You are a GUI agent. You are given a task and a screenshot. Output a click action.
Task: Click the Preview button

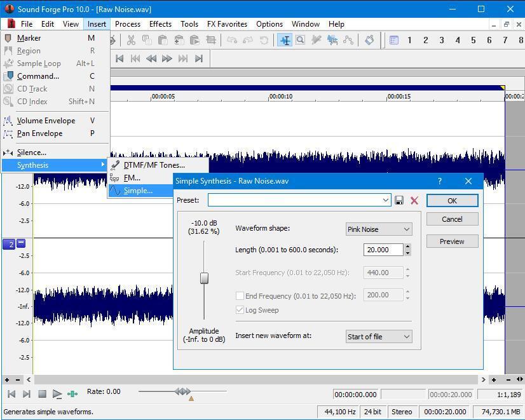452,241
